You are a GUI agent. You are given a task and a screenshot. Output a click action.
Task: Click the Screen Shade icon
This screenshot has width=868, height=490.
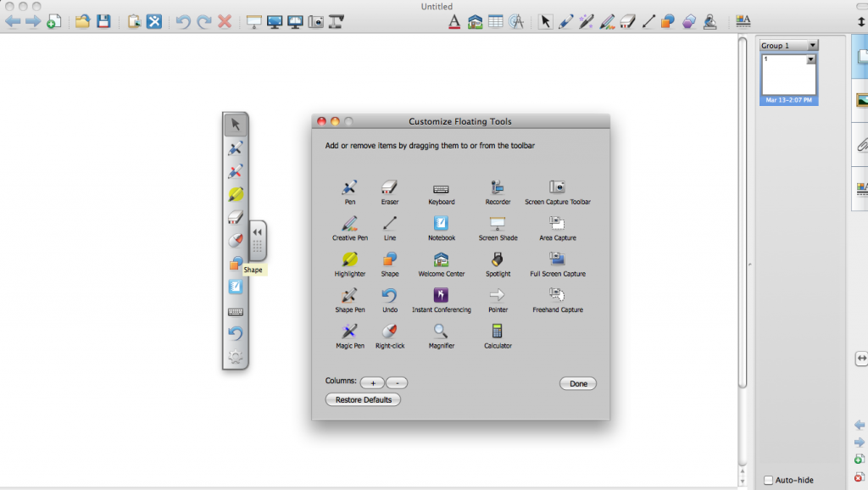click(x=498, y=223)
